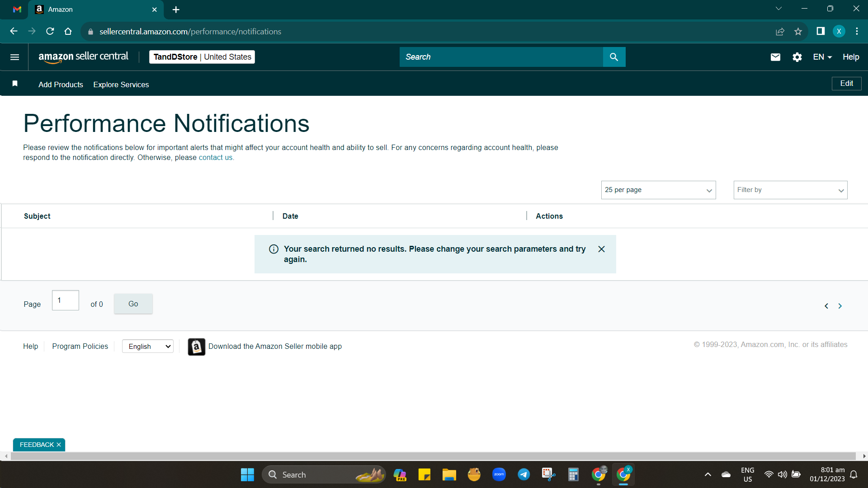
Task: Open Calculator from taskbar
Action: point(573,474)
